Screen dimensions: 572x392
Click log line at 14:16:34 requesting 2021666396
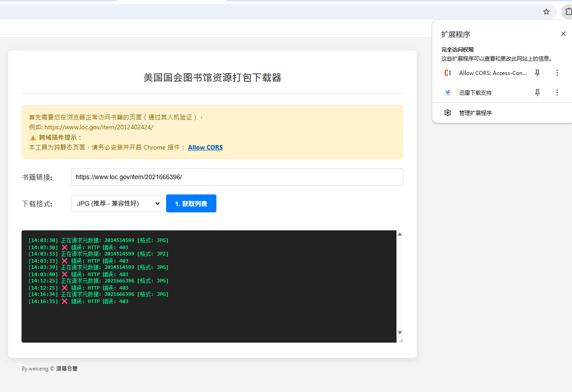(98, 295)
